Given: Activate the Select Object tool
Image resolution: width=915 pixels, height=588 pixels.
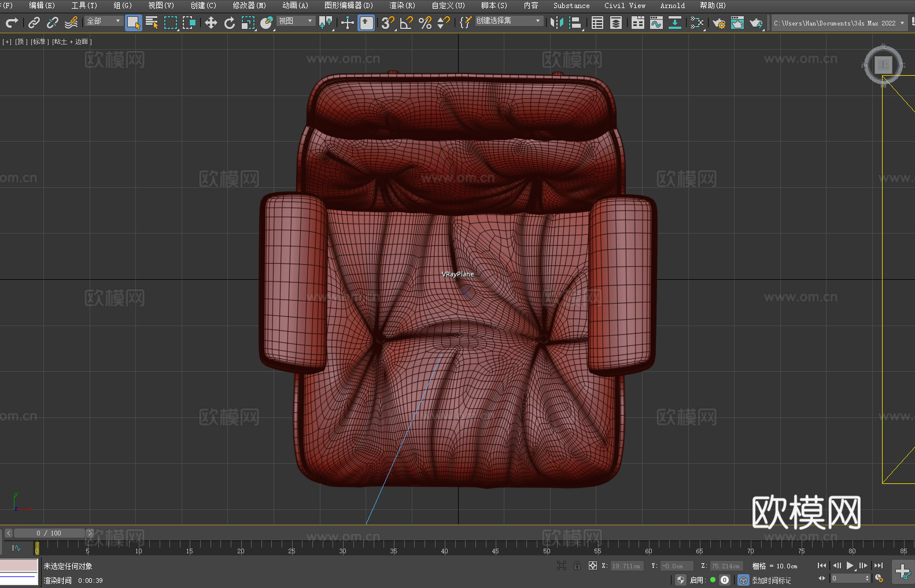Looking at the screenshot, I should click(134, 23).
